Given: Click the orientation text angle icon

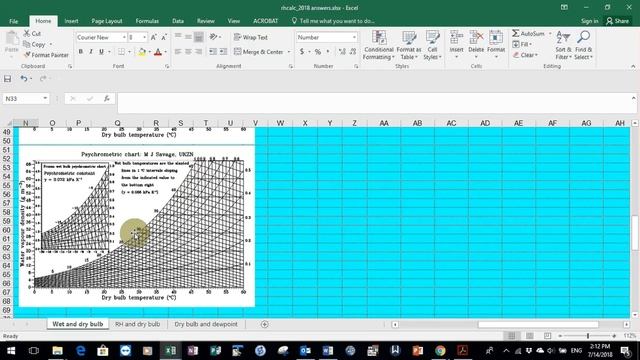Looking at the screenshot, I should point(213,37).
